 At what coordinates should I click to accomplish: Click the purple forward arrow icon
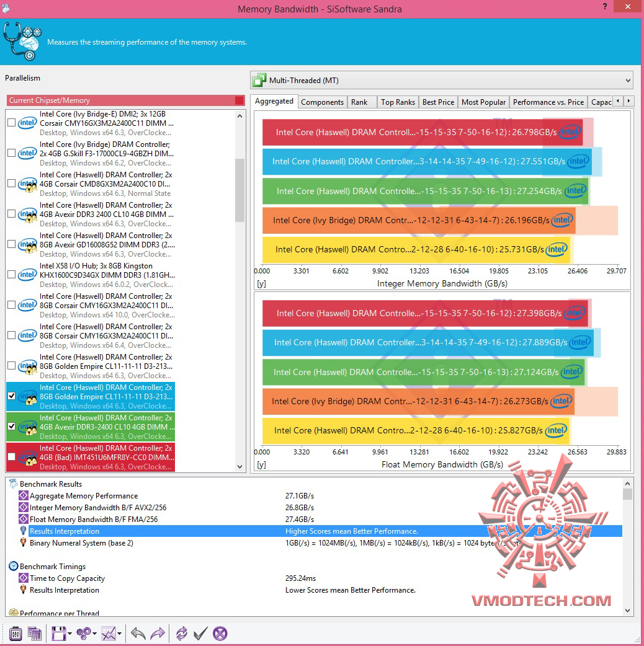[158, 633]
